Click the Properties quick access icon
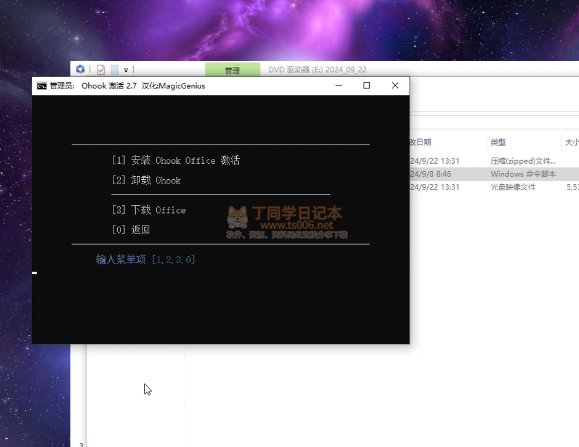Screen dimensions: 579x447 pyautogui.click(x=101, y=69)
